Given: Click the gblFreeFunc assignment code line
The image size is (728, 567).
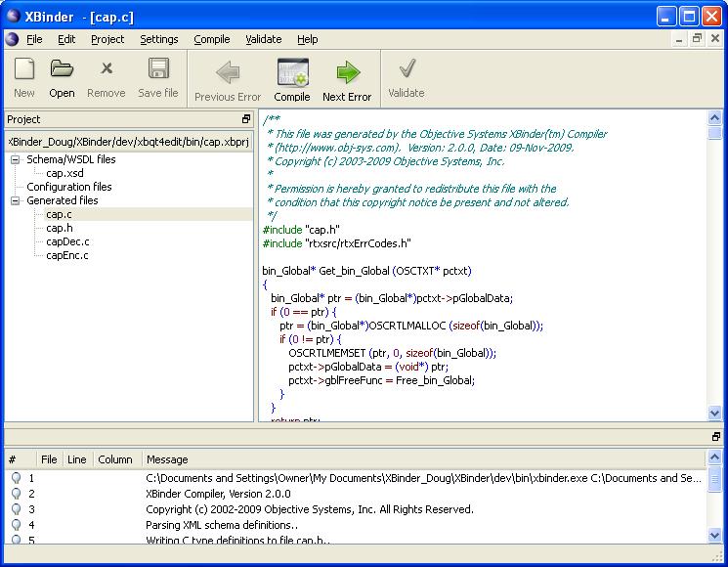Looking at the screenshot, I should point(382,380).
